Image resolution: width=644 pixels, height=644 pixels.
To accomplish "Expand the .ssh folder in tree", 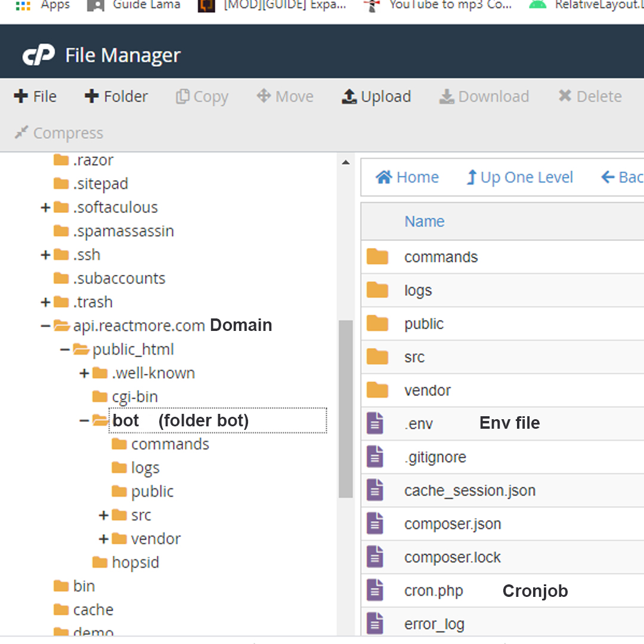I will (45, 255).
